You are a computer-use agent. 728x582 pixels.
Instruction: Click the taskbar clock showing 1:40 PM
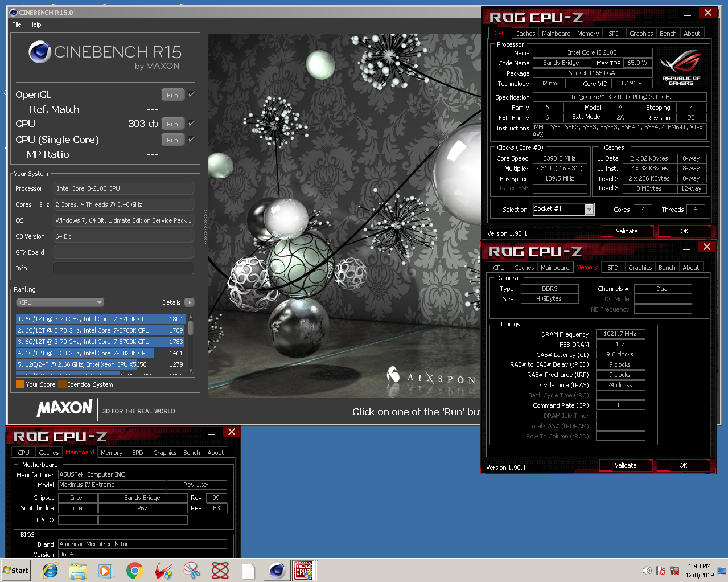[700, 571]
